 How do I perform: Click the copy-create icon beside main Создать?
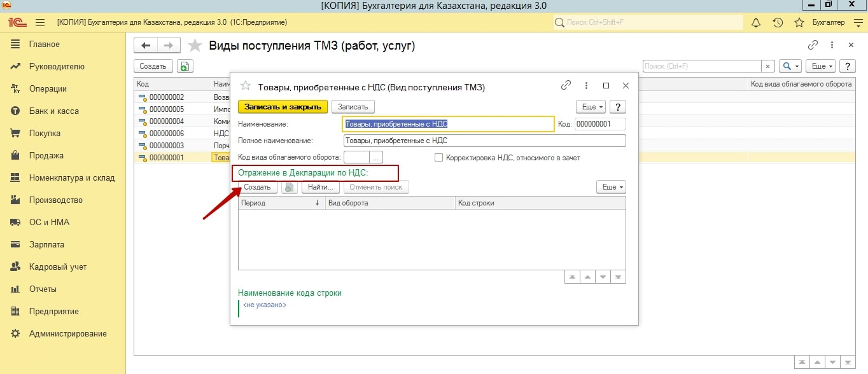click(185, 66)
